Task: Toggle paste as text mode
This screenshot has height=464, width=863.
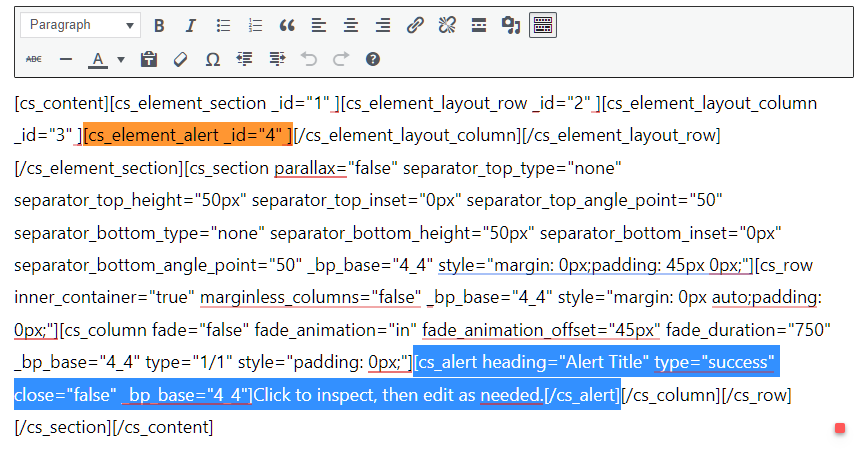Action: [149, 59]
